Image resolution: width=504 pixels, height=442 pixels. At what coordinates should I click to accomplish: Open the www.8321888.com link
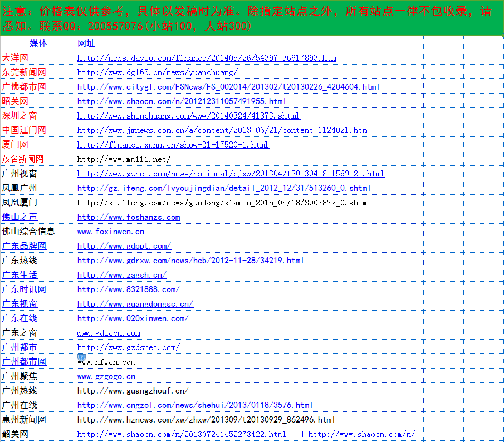coord(129,289)
